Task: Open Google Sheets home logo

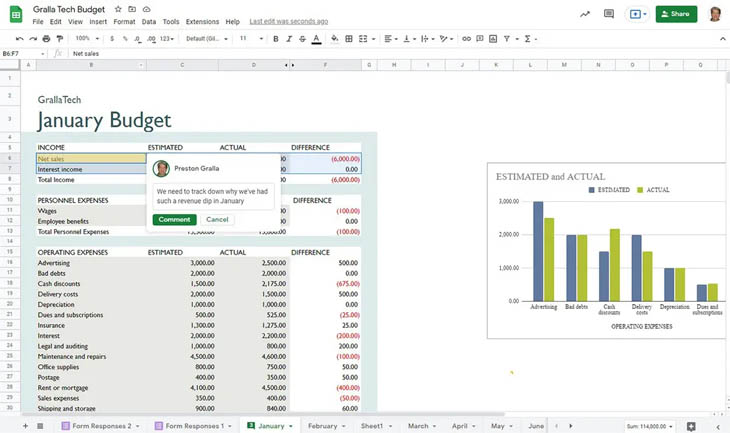Action: pyautogui.click(x=16, y=14)
